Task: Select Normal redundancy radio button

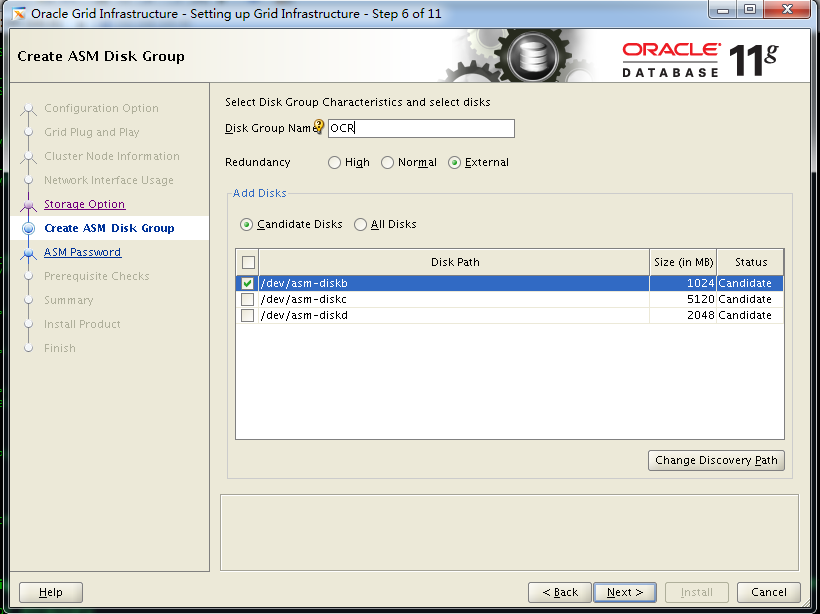Action: [387, 163]
